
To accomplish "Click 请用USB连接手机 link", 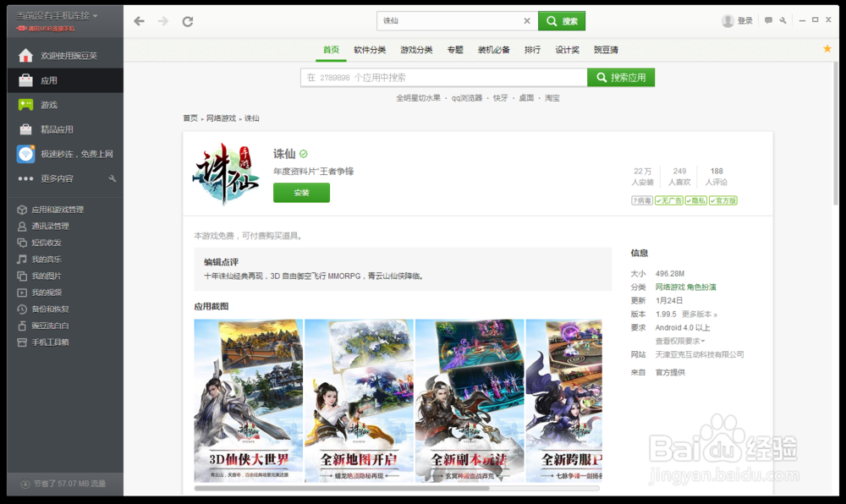I will tap(46, 29).
